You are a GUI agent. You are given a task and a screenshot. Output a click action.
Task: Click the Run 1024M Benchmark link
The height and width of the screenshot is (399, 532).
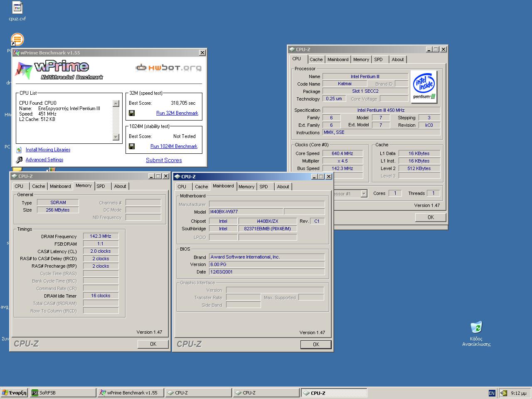[x=174, y=146]
